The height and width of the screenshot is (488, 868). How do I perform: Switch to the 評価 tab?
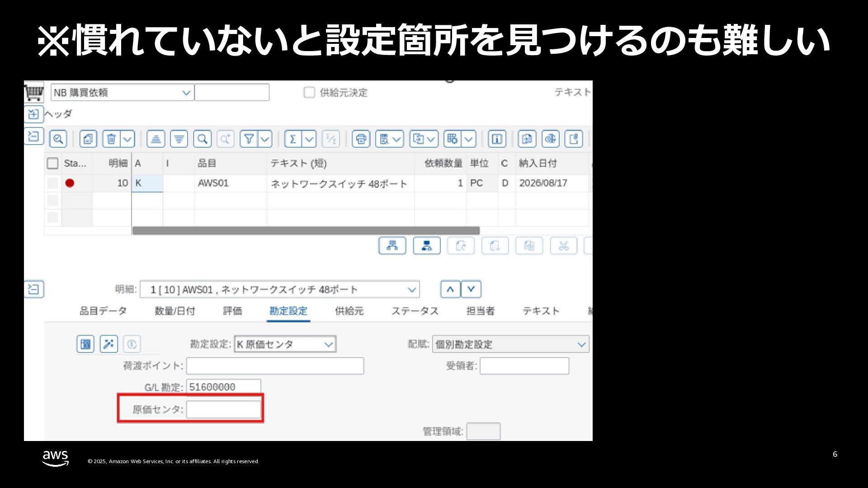(232, 311)
